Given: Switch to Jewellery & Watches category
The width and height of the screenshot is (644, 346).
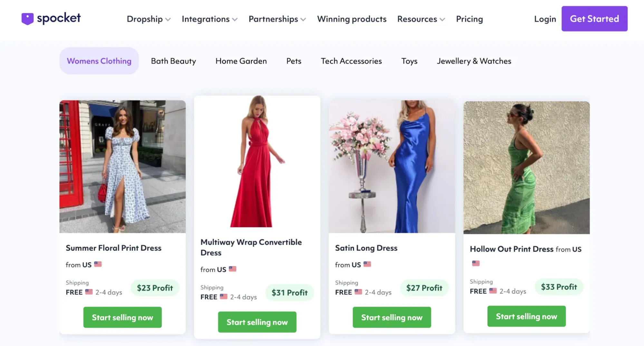Looking at the screenshot, I should pos(474,61).
